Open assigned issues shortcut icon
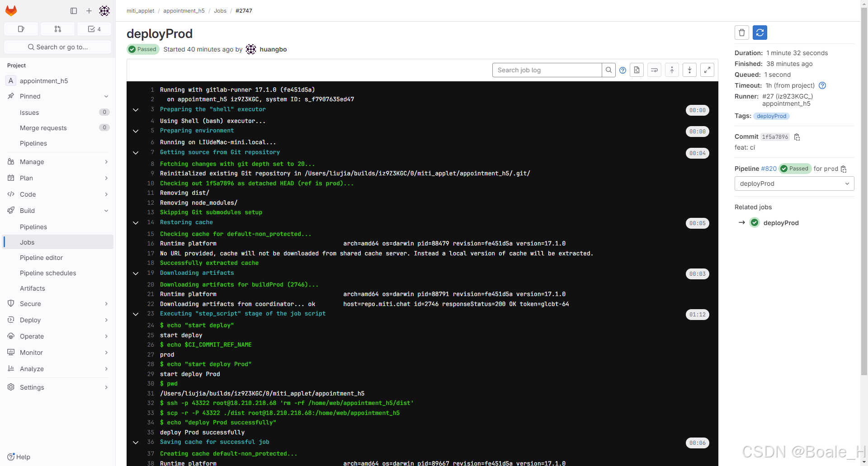868x466 pixels. (21, 29)
